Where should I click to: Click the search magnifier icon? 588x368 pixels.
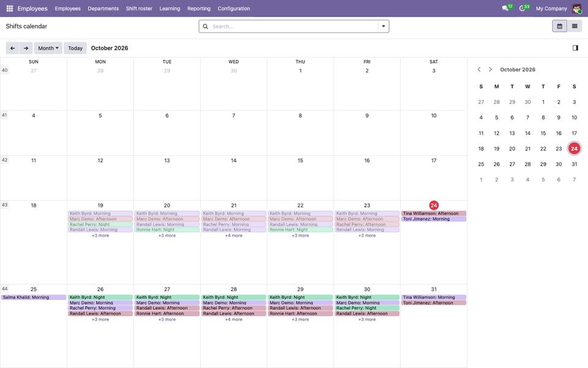[206, 26]
